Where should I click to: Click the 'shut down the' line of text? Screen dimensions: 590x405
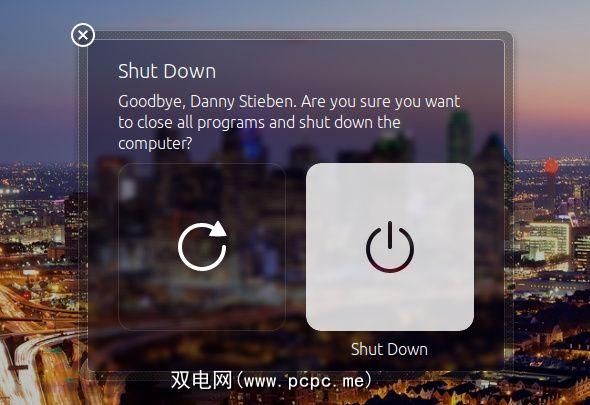(x=349, y=122)
